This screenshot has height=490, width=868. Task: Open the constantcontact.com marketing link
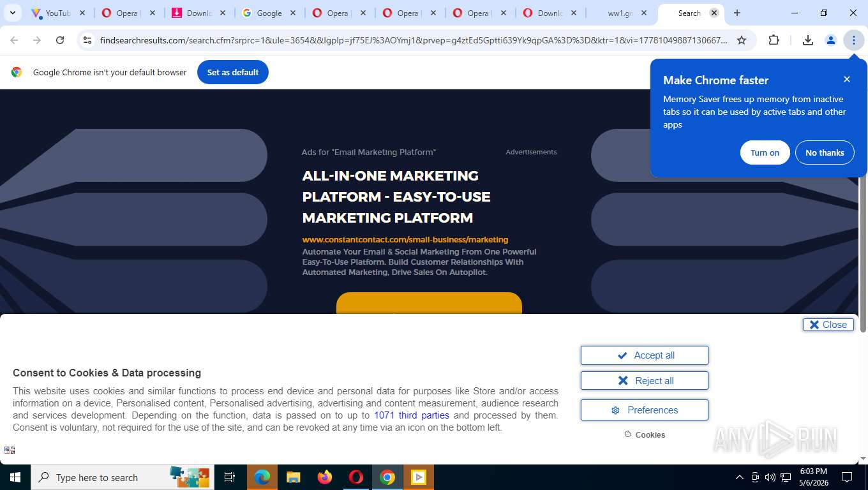tap(405, 240)
